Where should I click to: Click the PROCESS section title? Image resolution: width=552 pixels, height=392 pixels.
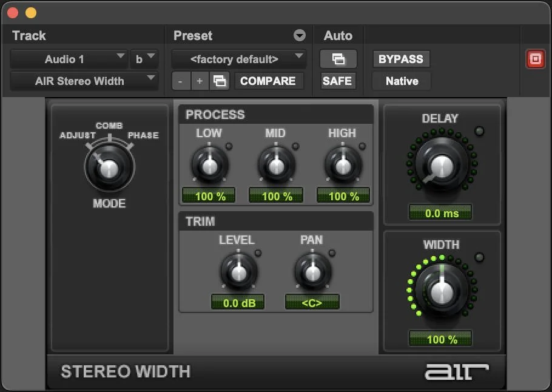click(215, 115)
